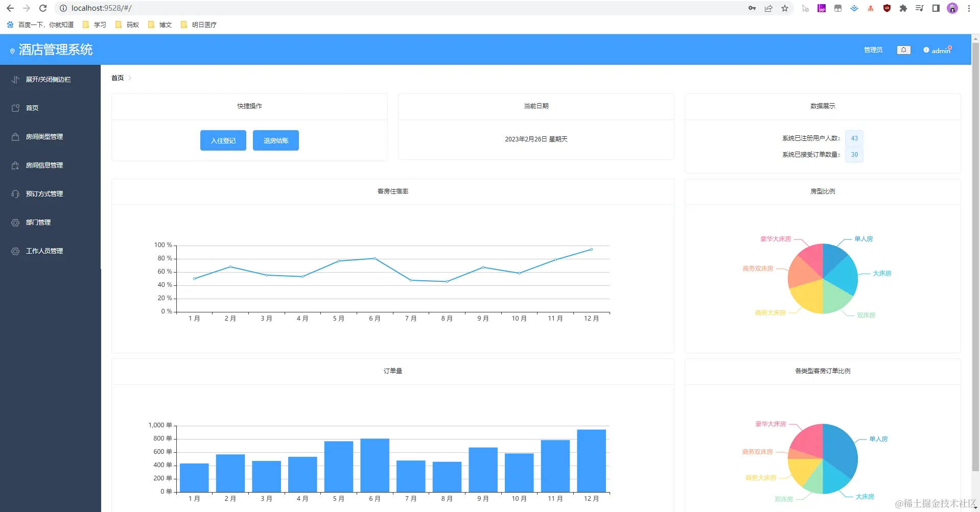Image resolution: width=980 pixels, height=512 pixels.
Task: Click the 订单量 chart title
Action: click(393, 371)
